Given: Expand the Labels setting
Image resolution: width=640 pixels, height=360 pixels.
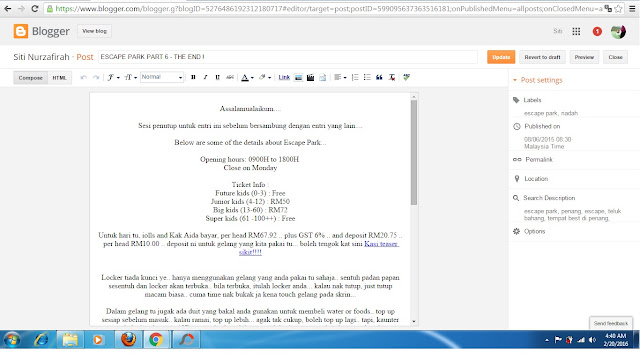Looking at the screenshot, I should pyautogui.click(x=532, y=100).
